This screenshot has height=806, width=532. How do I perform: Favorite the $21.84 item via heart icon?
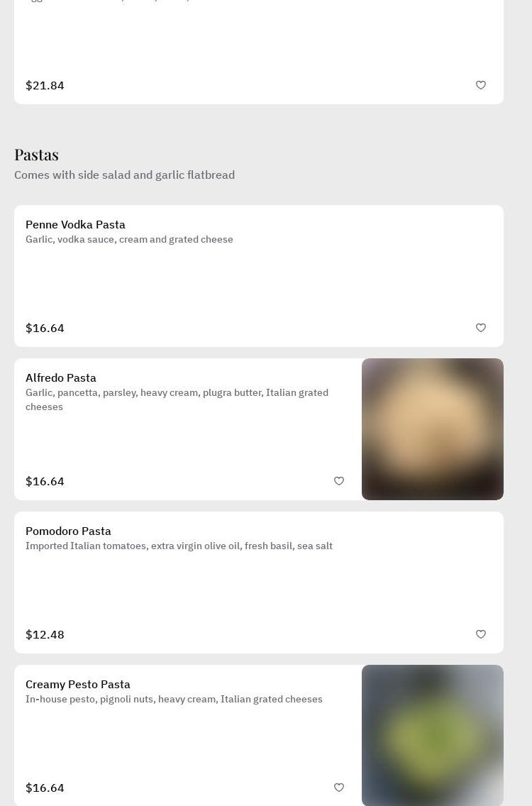pos(481,85)
